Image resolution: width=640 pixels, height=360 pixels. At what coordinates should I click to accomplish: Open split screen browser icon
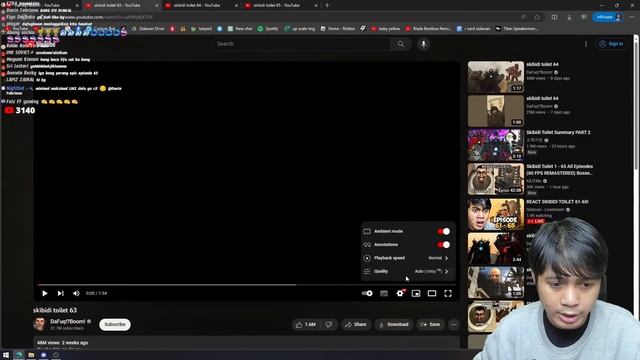click(554, 17)
